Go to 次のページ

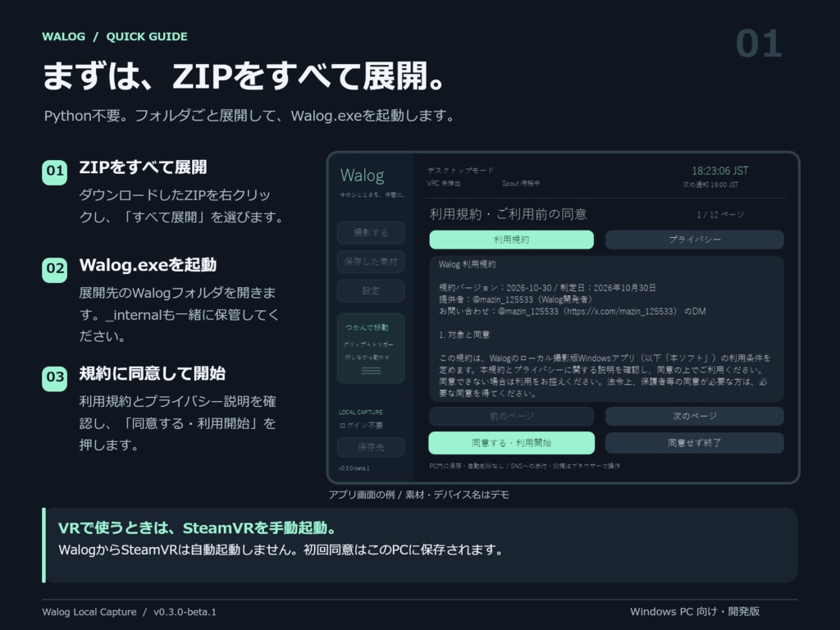click(x=694, y=416)
